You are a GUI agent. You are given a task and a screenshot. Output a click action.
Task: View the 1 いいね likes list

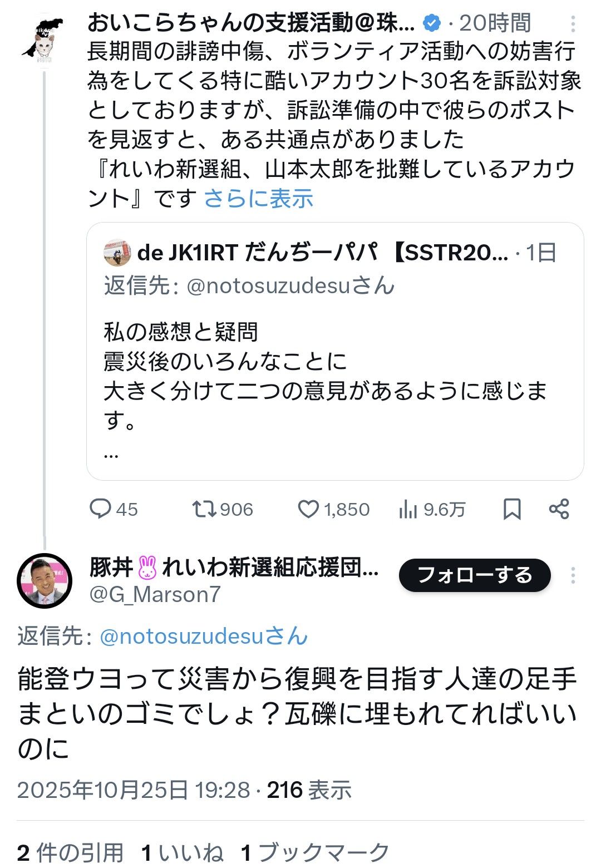pos(183,852)
